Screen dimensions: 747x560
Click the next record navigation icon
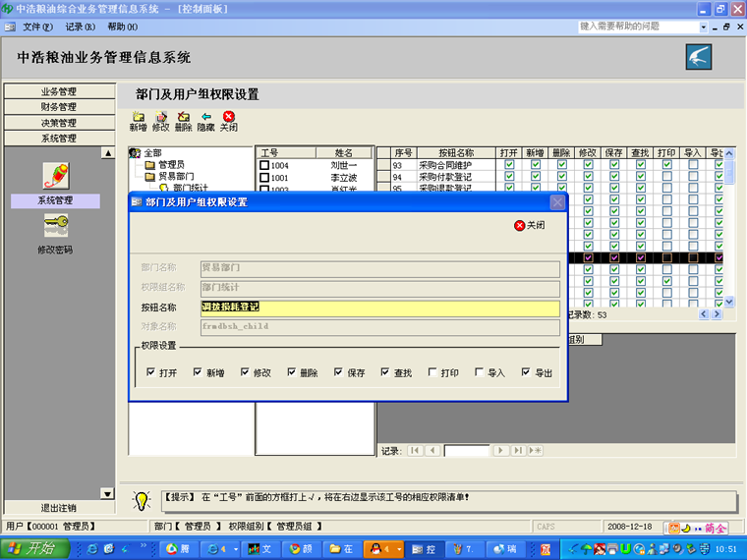point(500,451)
